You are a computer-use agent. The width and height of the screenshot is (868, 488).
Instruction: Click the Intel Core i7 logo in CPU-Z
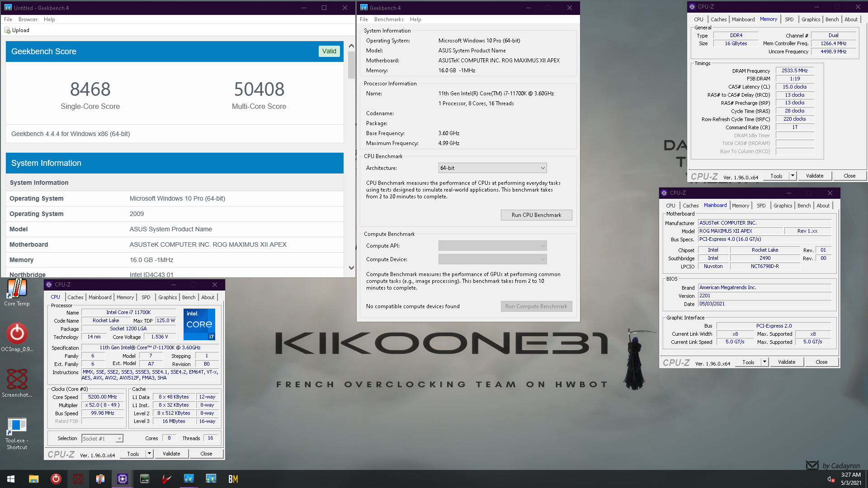tap(199, 324)
